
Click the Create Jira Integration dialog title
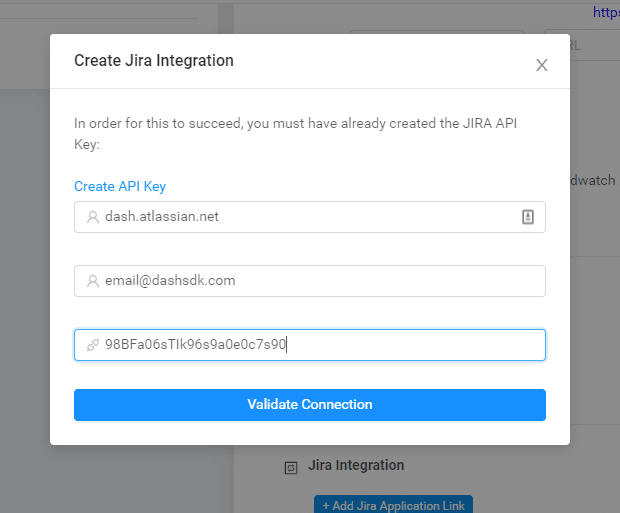point(154,61)
